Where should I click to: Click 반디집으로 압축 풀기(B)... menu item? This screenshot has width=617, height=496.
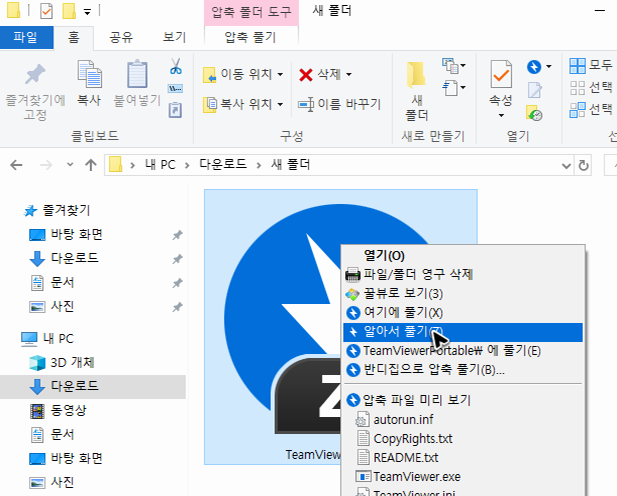463,370
